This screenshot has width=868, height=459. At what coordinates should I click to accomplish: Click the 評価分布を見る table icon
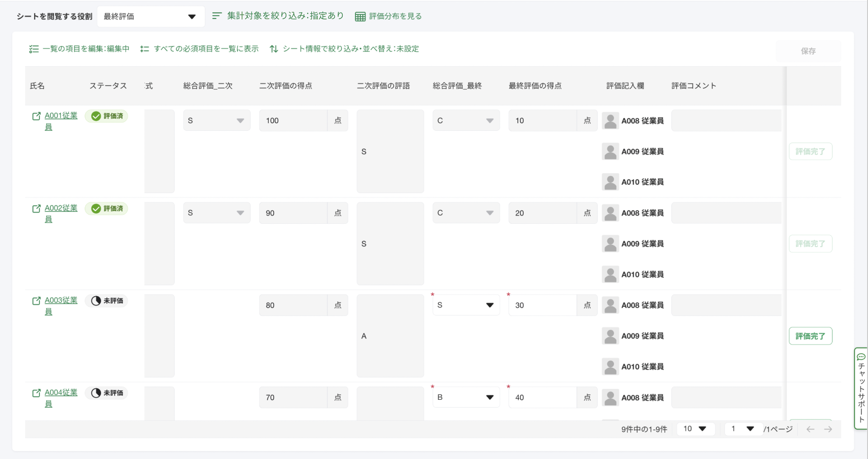pyautogui.click(x=360, y=17)
